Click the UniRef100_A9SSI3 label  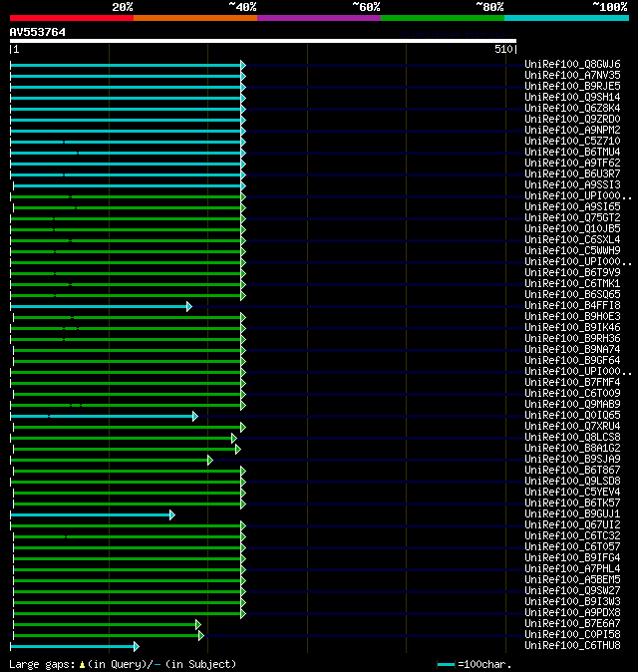[x=572, y=185]
